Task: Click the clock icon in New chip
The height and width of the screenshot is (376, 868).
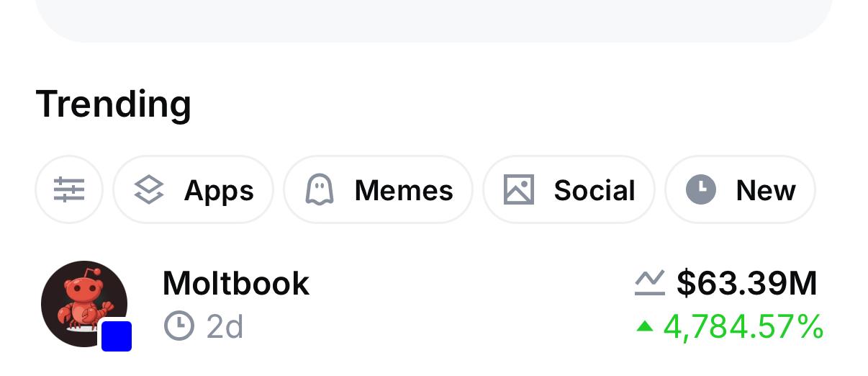Action: 701,190
